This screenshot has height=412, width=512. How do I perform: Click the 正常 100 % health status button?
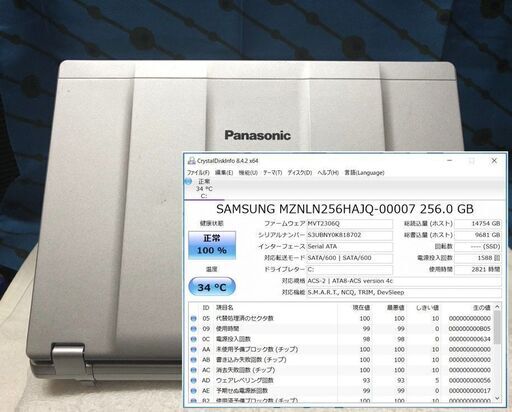[212, 245]
